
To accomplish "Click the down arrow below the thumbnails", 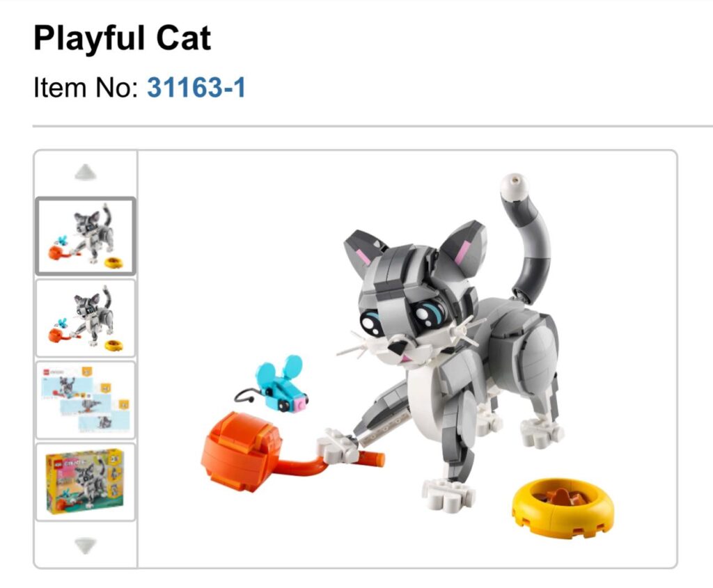I will tap(86, 546).
